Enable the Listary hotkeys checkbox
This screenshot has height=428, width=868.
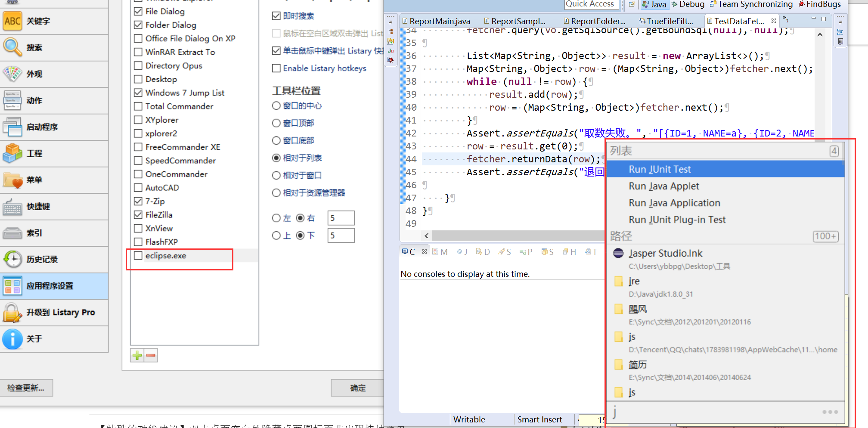pyautogui.click(x=276, y=68)
